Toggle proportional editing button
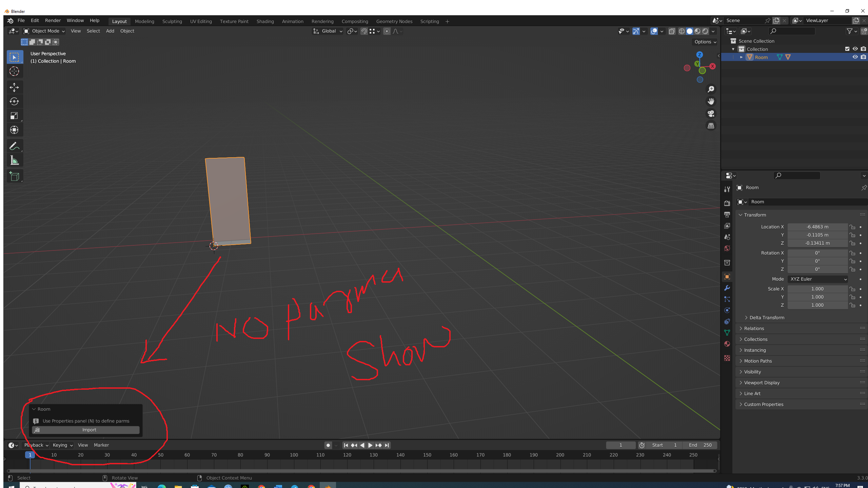The width and height of the screenshot is (868, 488). click(x=387, y=31)
